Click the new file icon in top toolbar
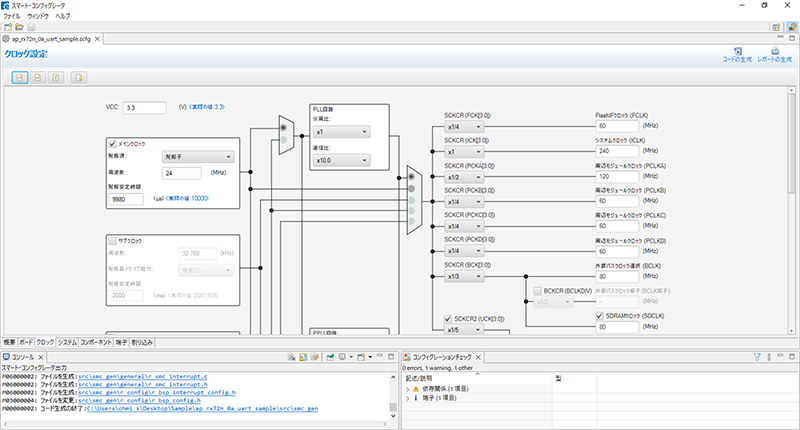800x430 pixels. click(8, 27)
